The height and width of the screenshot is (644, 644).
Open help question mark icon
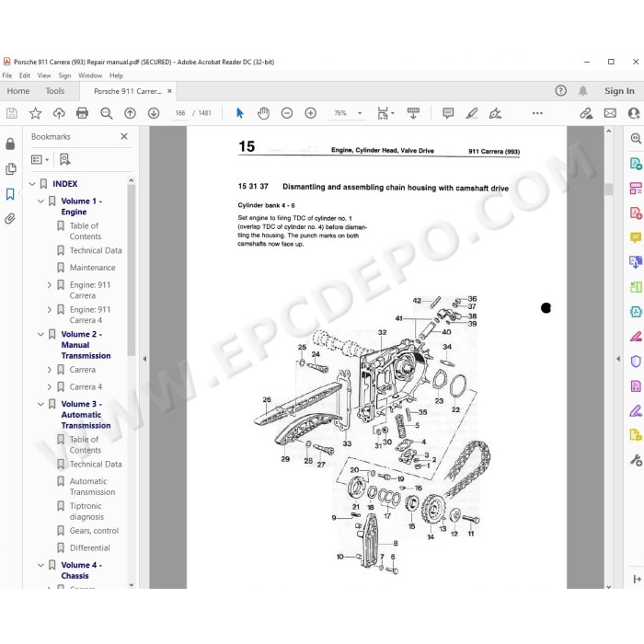(x=560, y=91)
